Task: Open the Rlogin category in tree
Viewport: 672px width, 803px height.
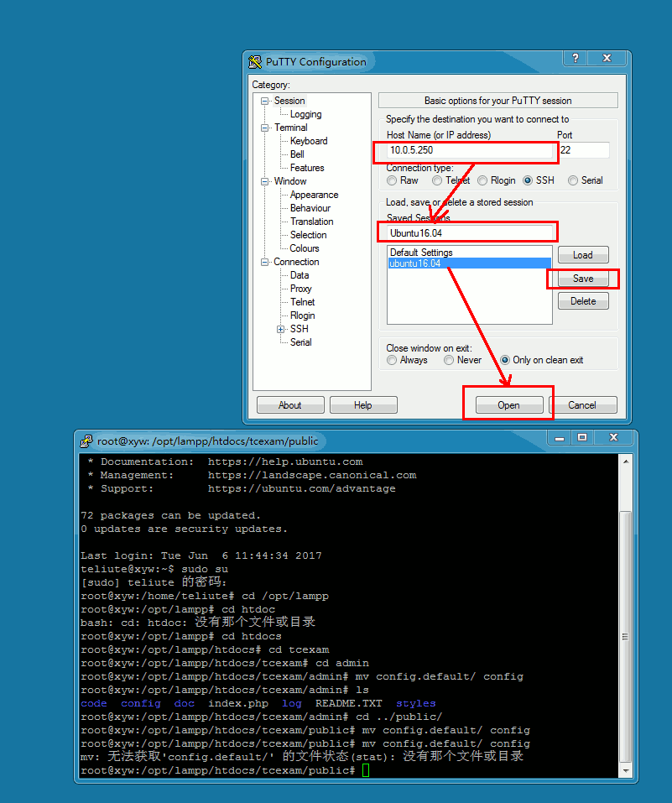Action: coord(302,315)
